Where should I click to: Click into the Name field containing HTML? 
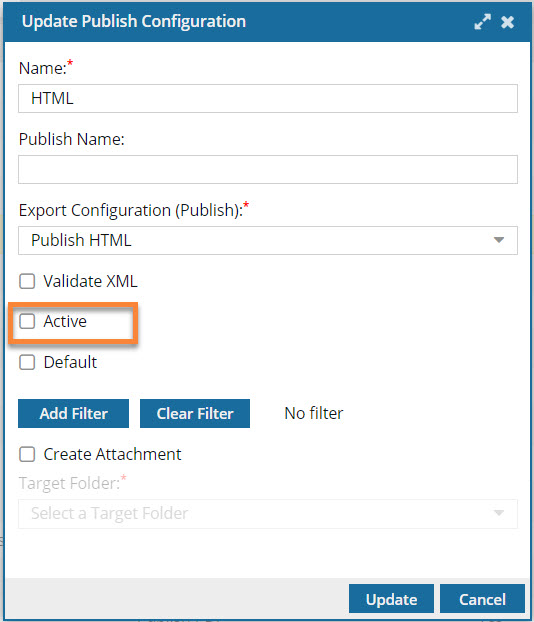(x=268, y=98)
